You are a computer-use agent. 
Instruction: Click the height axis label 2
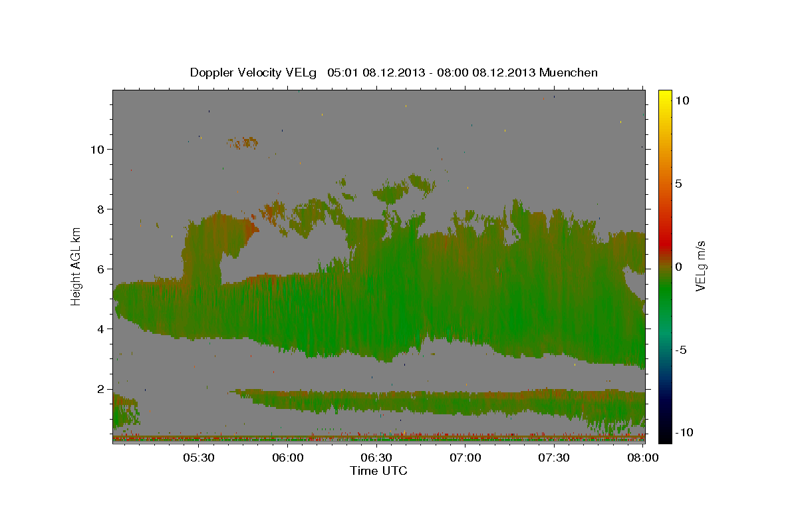point(101,389)
